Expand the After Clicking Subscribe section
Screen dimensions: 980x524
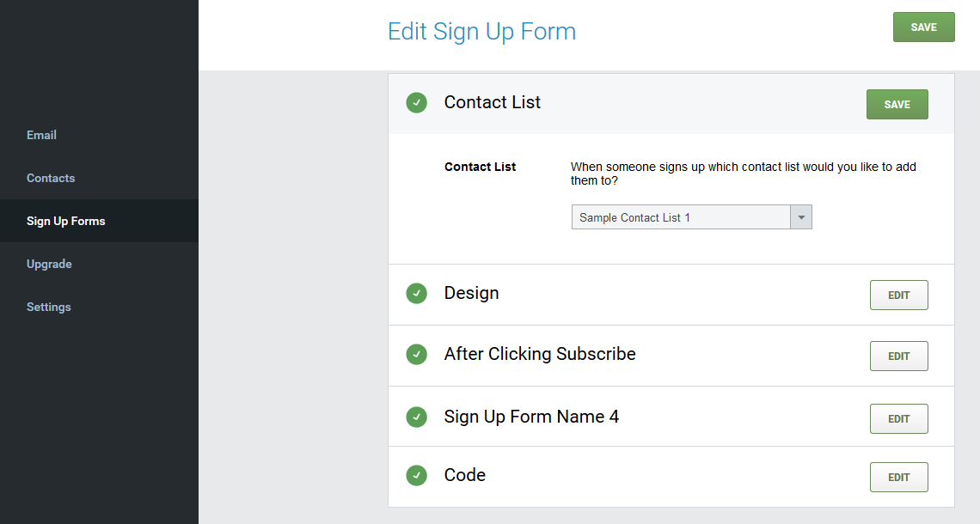tap(540, 355)
